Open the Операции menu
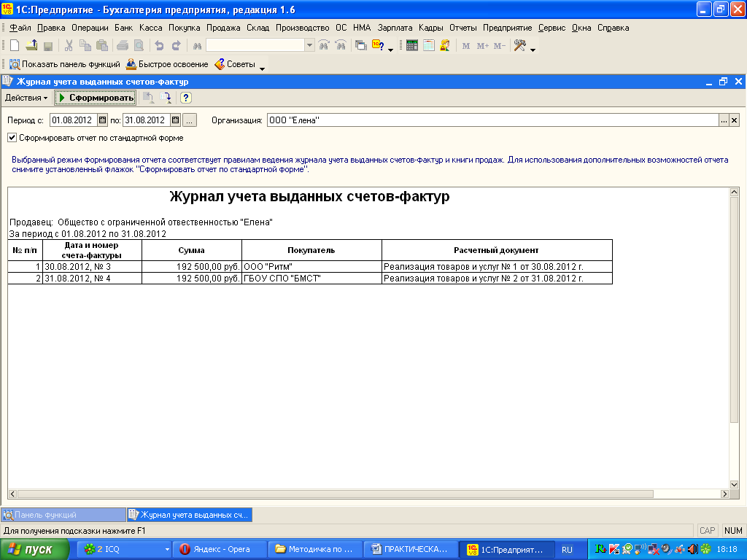747x560 pixels. [x=90, y=28]
